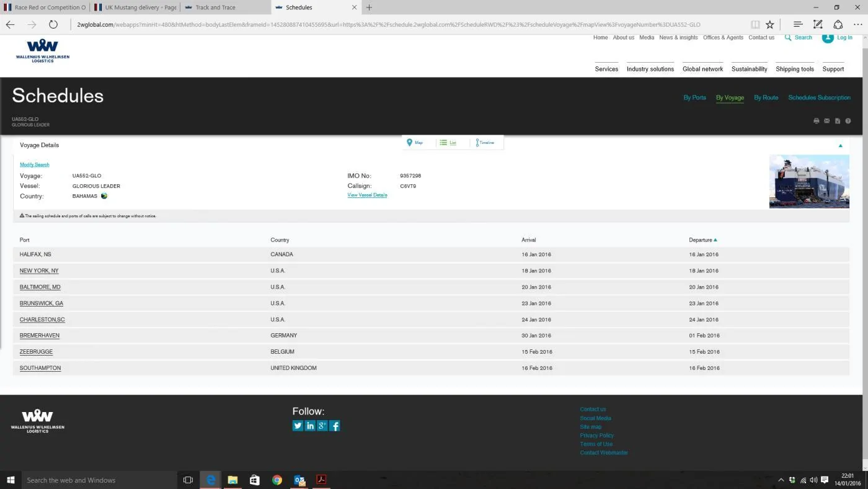Open the BREMERHAVEN port link

pos(40,336)
